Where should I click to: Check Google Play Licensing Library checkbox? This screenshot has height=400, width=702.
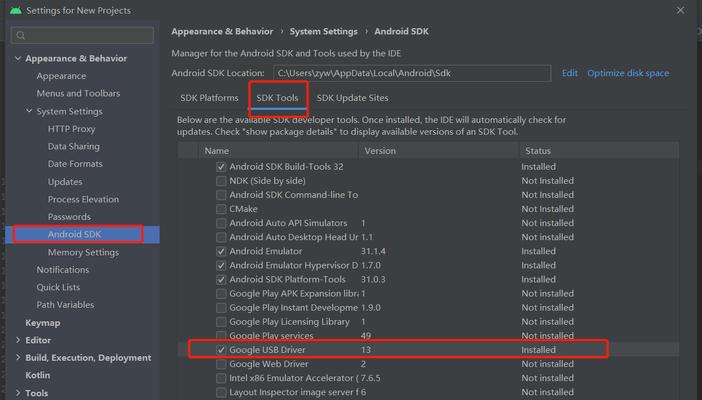[x=221, y=322]
